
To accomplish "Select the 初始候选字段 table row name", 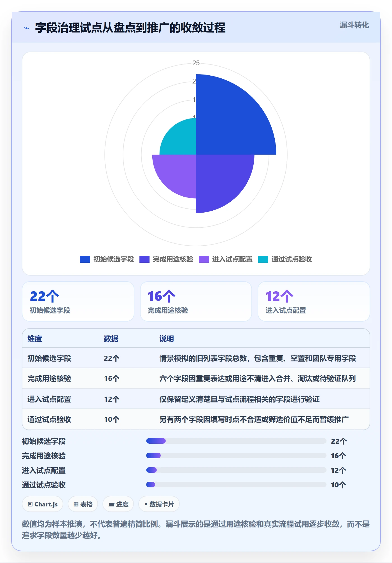I will [x=49, y=358].
